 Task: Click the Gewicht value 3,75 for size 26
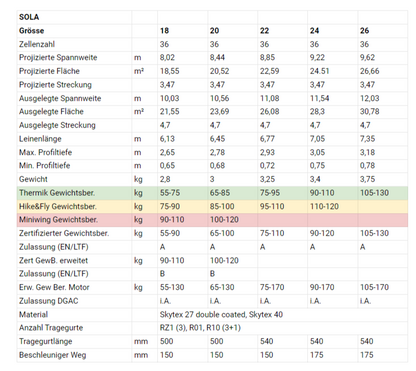(x=367, y=179)
